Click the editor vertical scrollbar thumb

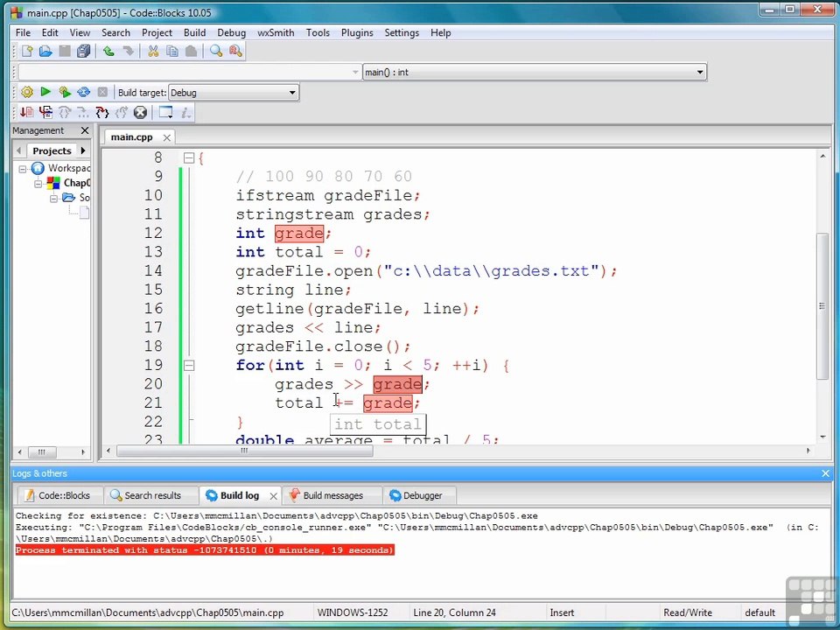(822, 306)
